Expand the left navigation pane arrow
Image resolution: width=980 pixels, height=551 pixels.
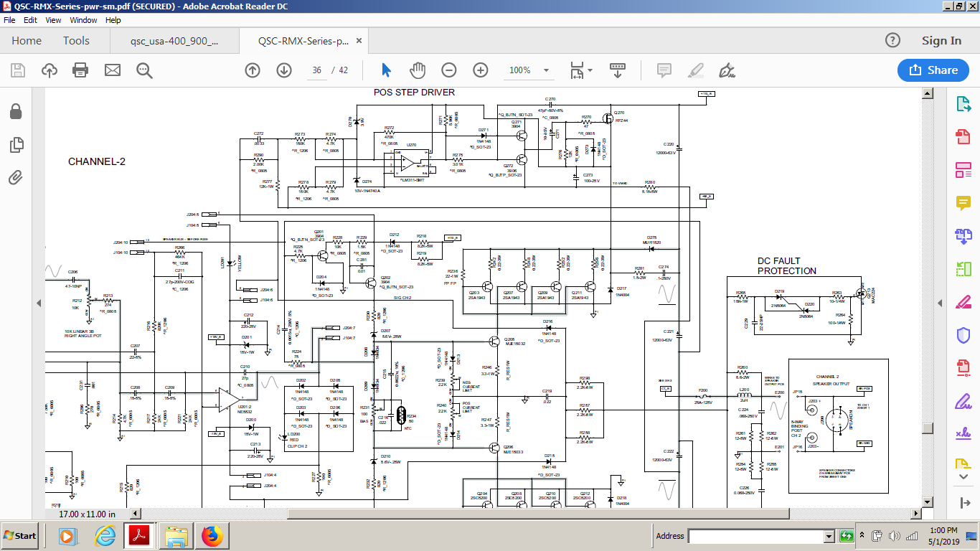39,303
